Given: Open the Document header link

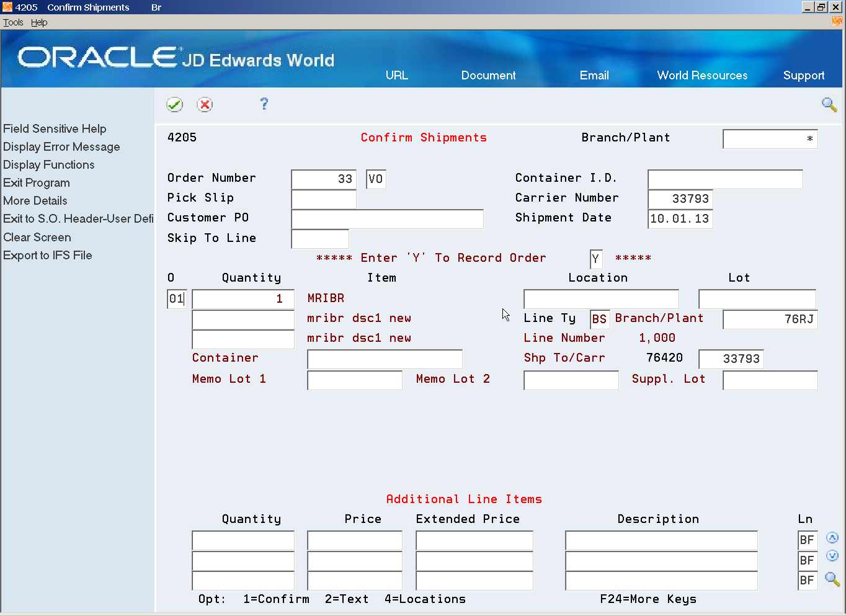Looking at the screenshot, I should pos(489,75).
